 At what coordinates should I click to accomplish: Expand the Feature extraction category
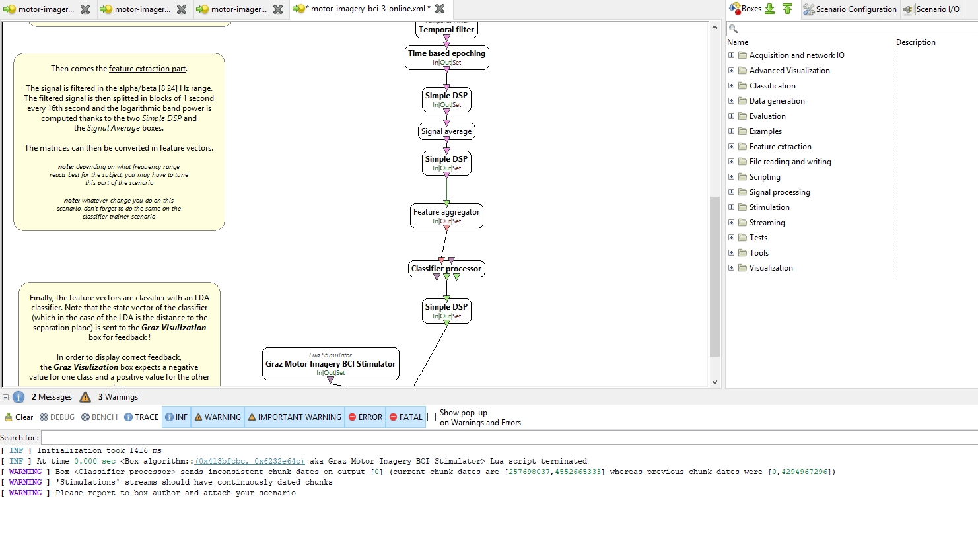[x=731, y=147]
